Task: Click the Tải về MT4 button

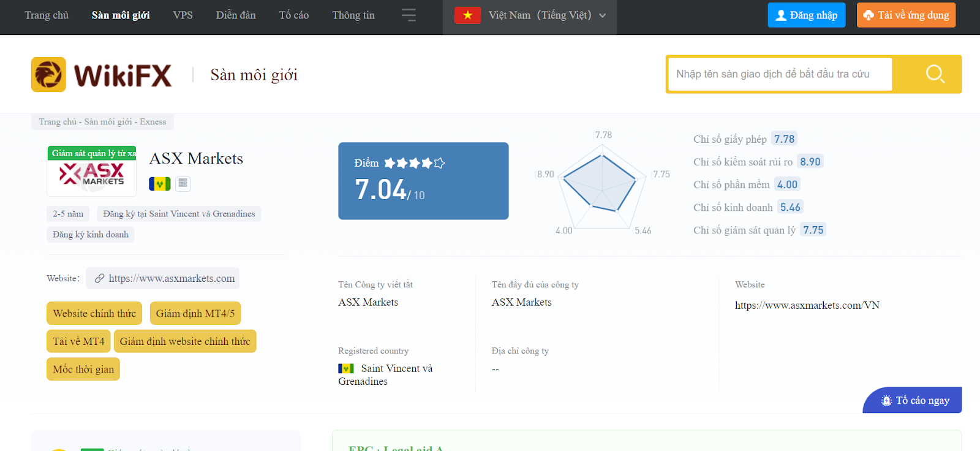Action: (78, 341)
